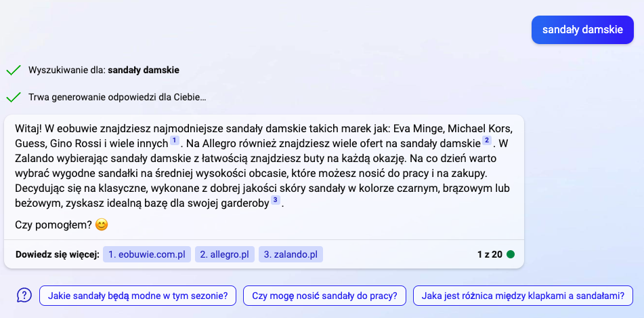644x318 pixels.
Task: Open citation superscript 3 after the word garderoby
Action: click(x=275, y=200)
